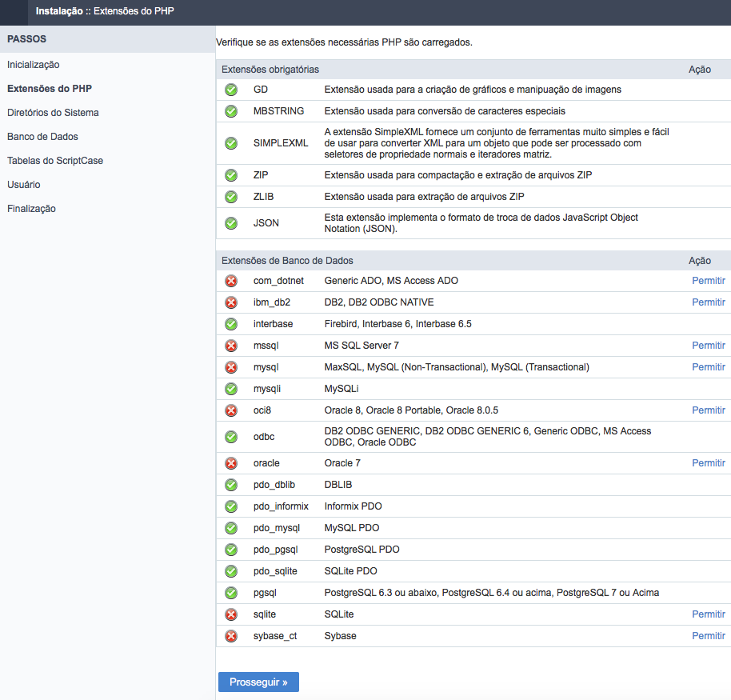The image size is (731, 700).
Task: Click the green check icon beside pdo_mysql
Action: (231, 528)
